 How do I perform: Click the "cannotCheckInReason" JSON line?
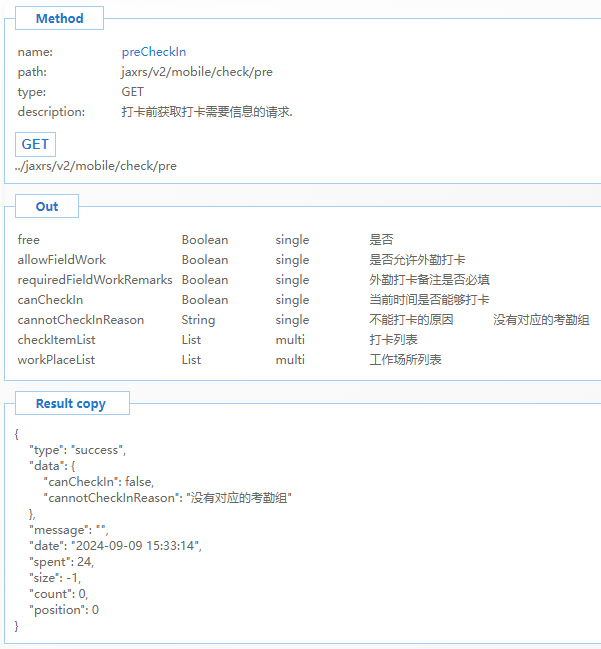168,498
